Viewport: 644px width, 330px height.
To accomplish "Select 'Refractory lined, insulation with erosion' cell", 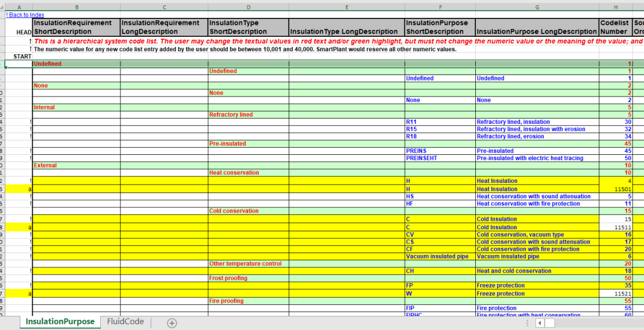I will point(537,129).
